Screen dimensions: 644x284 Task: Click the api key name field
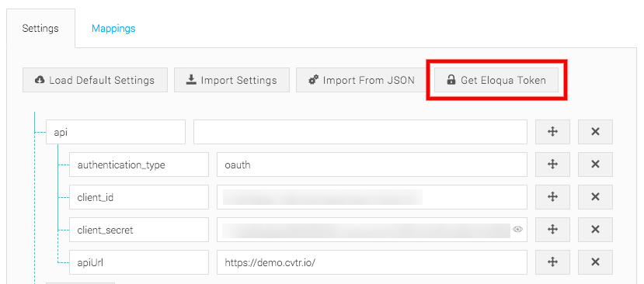[x=116, y=132]
